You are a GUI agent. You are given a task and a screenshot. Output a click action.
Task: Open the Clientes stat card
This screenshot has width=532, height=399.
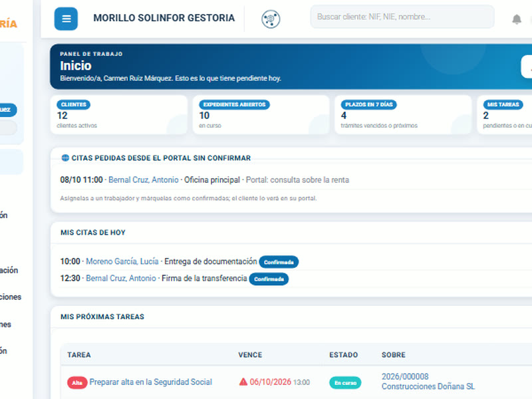click(x=119, y=114)
